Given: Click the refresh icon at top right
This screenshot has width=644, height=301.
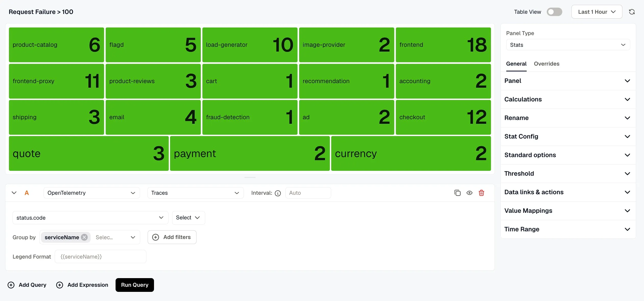Looking at the screenshot, I should point(632,12).
